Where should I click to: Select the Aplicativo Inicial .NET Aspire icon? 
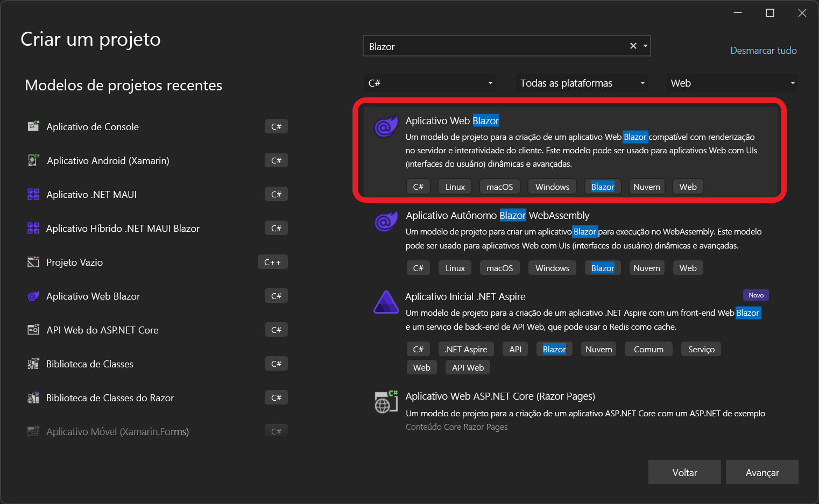(386, 302)
